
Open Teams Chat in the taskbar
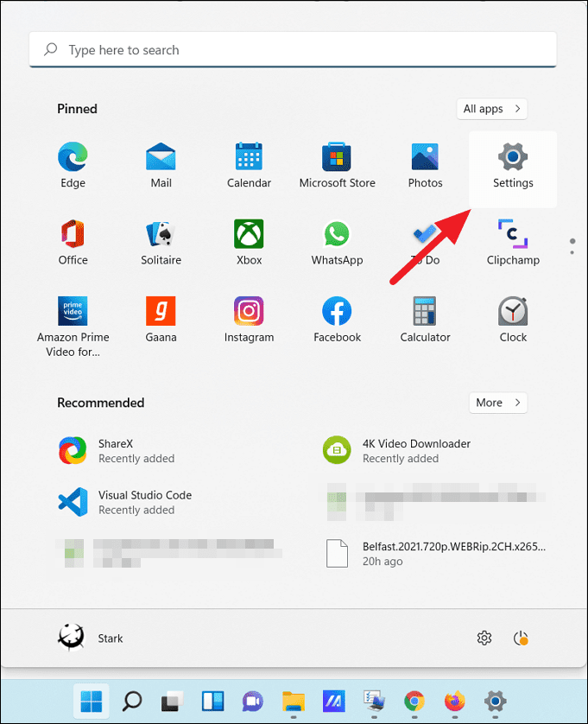tap(252, 702)
